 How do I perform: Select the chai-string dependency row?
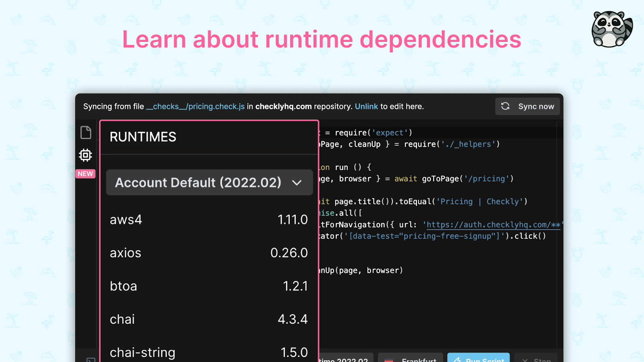[208, 352]
